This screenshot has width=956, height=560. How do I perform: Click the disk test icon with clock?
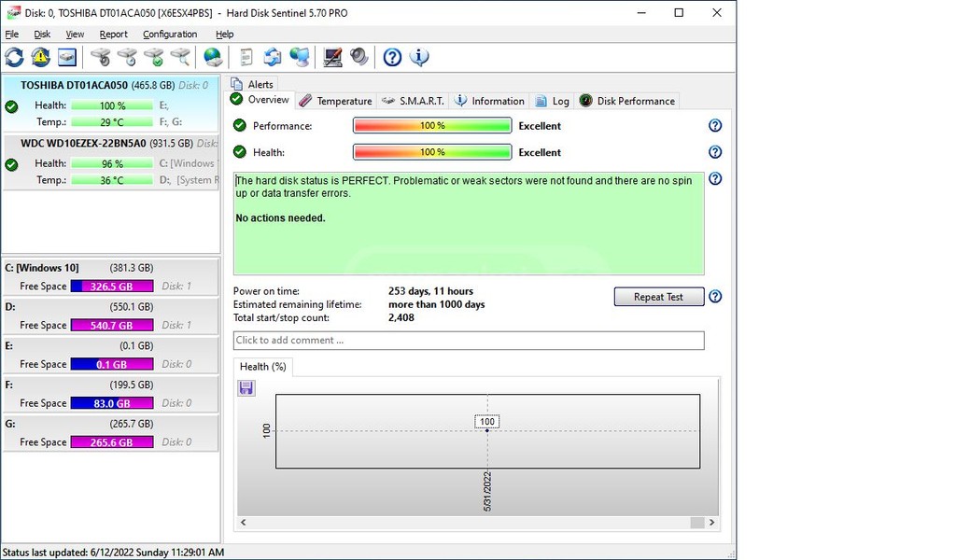127,57
